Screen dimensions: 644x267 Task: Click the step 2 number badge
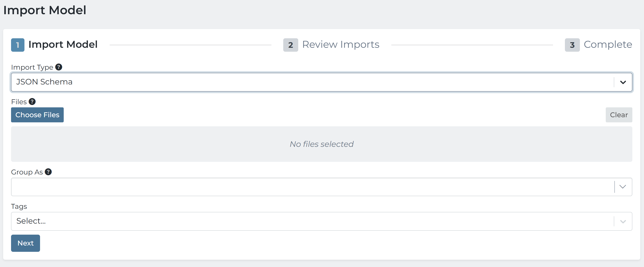coord(290,45)
